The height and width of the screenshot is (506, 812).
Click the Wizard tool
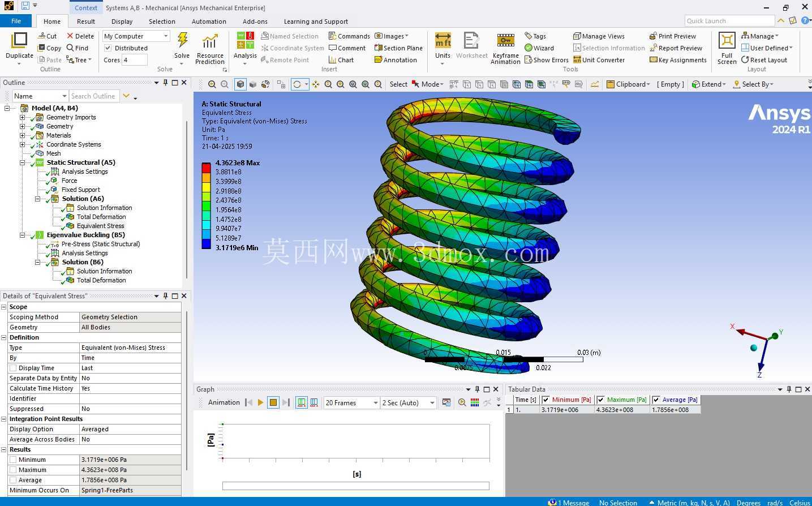(539, 48)
